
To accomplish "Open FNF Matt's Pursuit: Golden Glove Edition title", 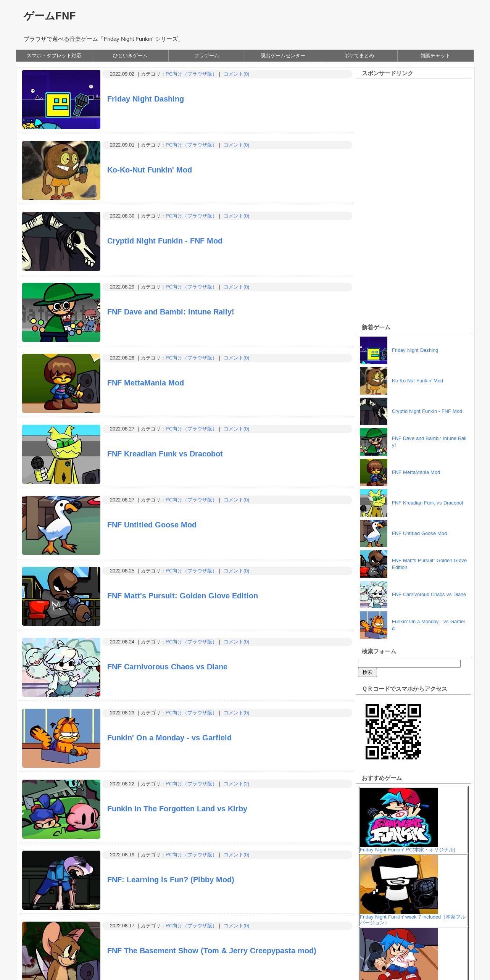I will [182, 596].
